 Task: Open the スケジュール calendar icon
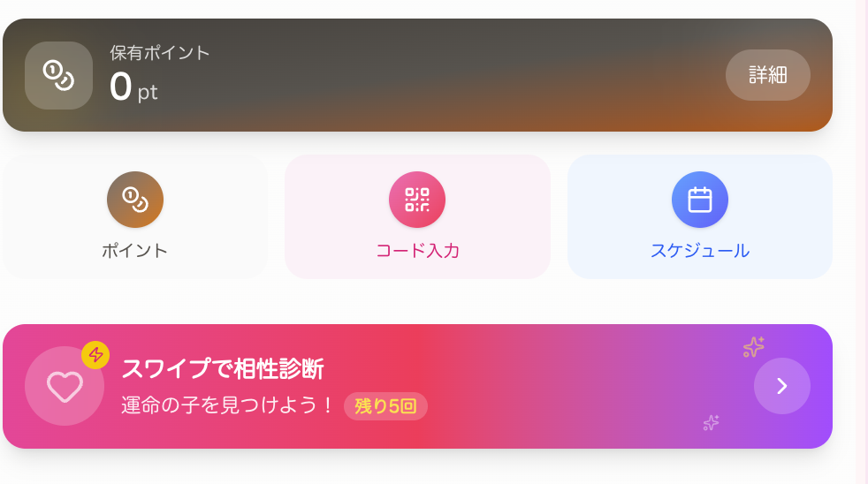click(699, 200)
